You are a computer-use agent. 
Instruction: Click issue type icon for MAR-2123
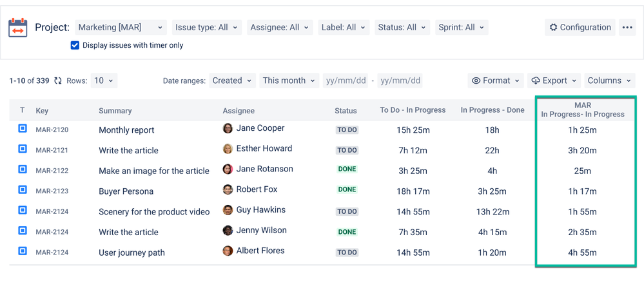pyautogui.click(x=23, y=189)
